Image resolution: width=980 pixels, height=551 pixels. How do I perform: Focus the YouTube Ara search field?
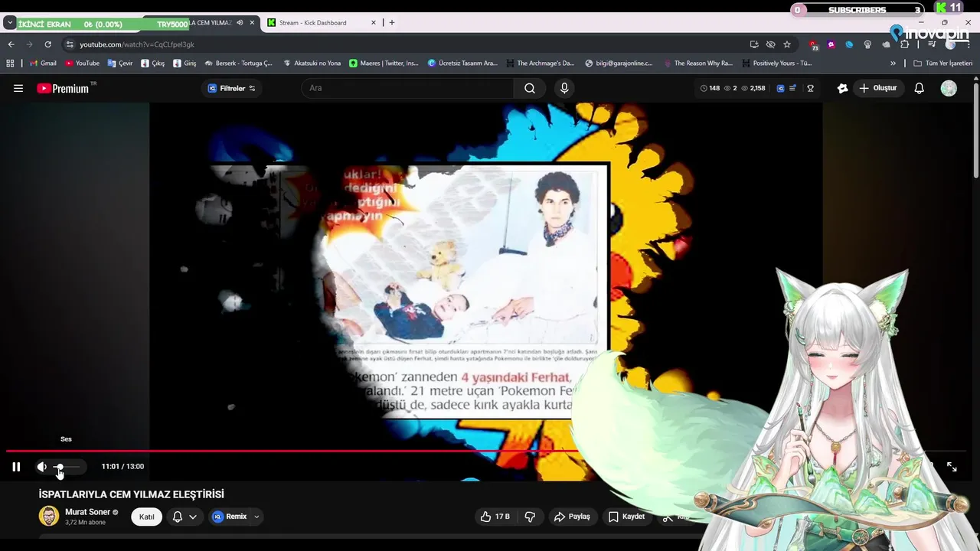pyautogui.click(x=407, y=88)
